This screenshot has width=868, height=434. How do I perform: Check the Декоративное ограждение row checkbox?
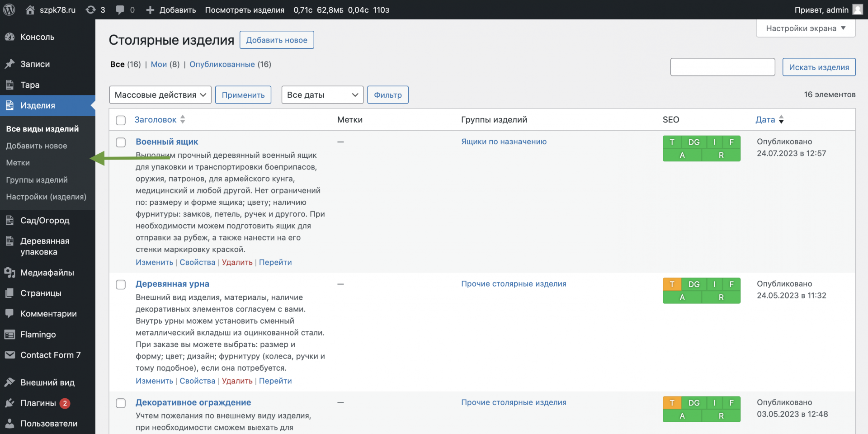121,403
